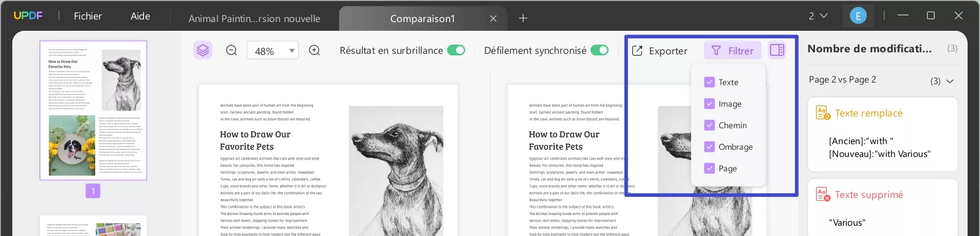Uncheck the Page filter checkbox

click(x=710, y=168)
